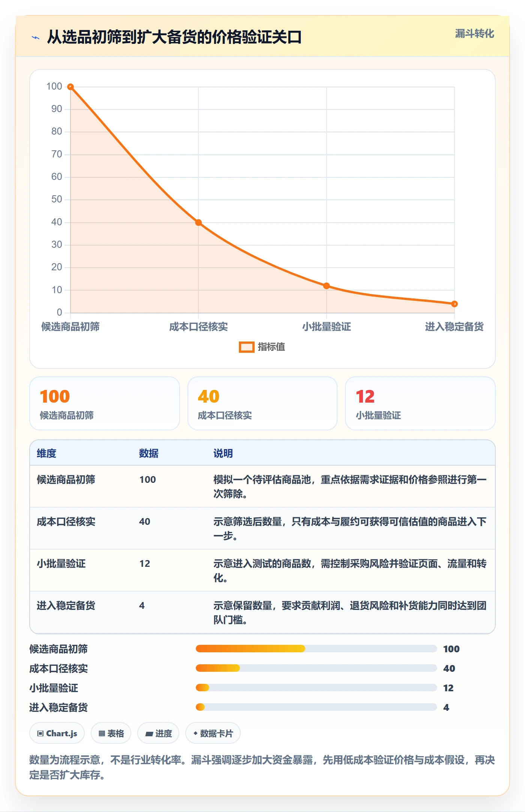Click the chart data point for 进入稳定备货
The height and width of the screenshot is (812, 525).
click(454, 304)
